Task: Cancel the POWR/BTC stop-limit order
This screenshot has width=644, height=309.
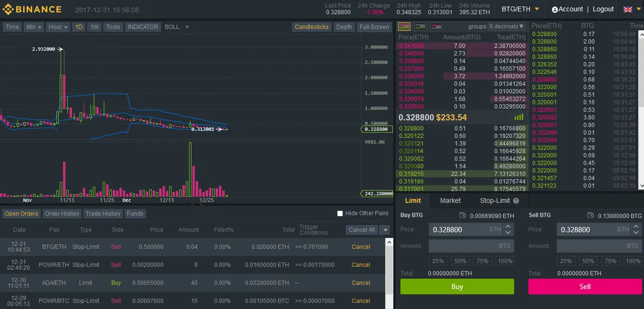Action: click(x=361, y=301)
